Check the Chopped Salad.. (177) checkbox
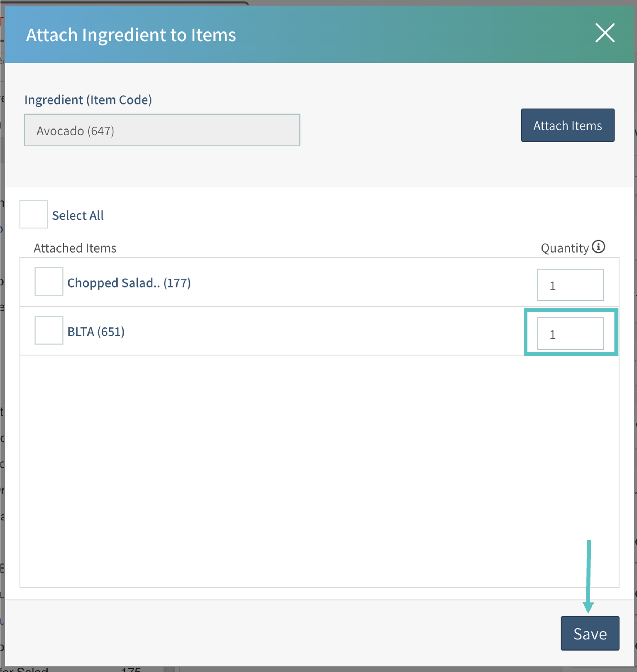 point(49,282)
